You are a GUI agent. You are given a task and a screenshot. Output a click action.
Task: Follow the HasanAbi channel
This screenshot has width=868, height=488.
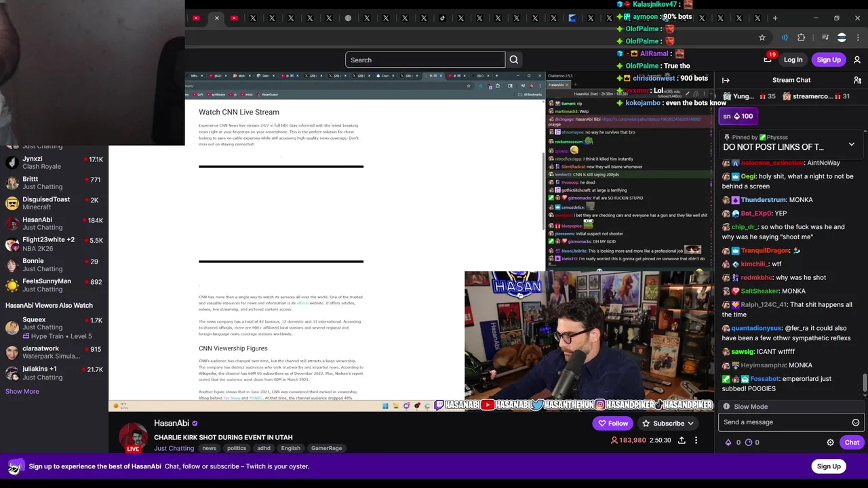613,424
